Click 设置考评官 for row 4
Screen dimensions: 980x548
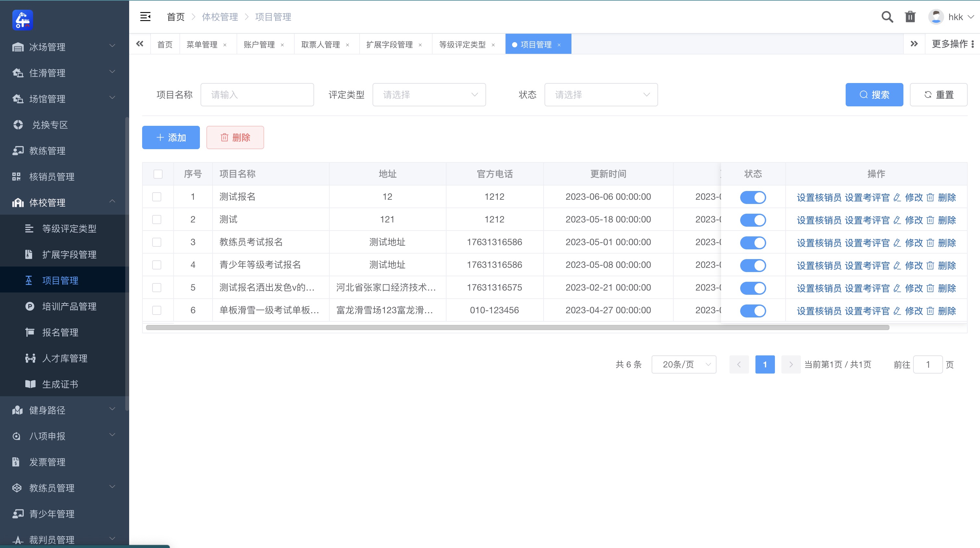point(867,265)
